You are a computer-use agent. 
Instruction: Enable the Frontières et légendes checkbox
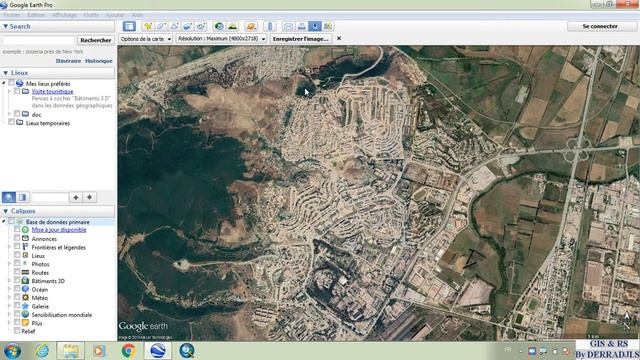click(17, 247)
